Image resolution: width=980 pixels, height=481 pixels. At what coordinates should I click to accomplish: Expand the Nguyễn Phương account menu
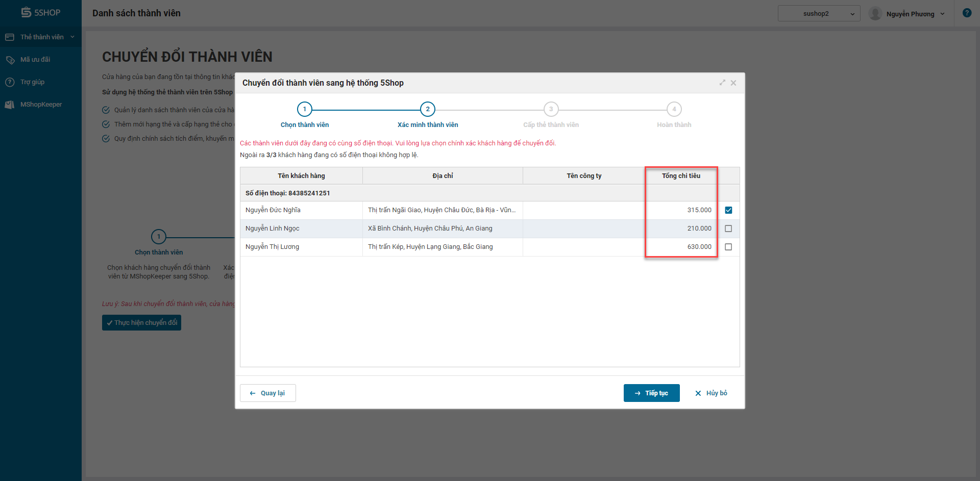[x=916, y=14]
